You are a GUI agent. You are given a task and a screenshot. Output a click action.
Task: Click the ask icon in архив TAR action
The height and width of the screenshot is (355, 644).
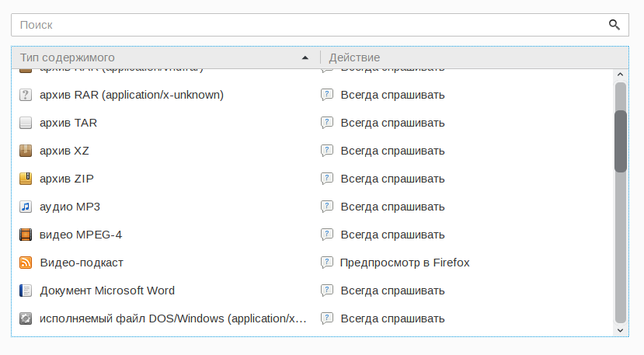(x=327, y=123)
